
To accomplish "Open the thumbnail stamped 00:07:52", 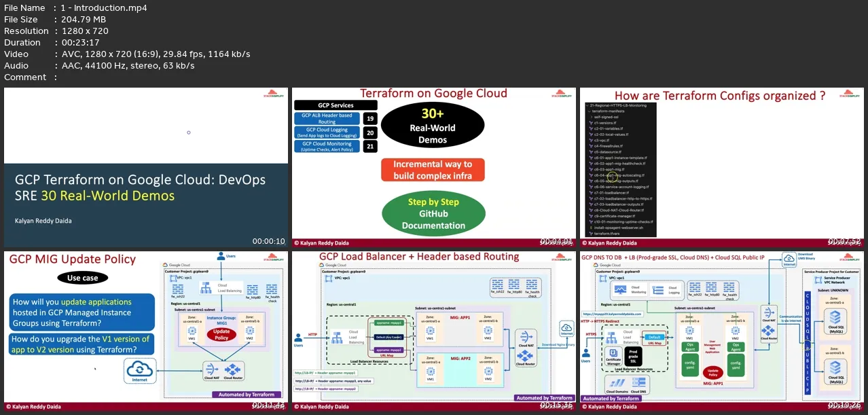I will point(721,167).
